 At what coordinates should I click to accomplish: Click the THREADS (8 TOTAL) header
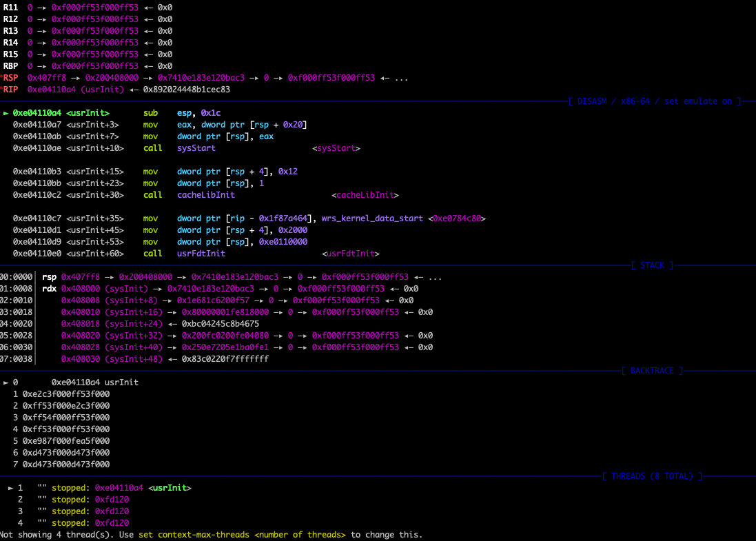pos(653,476)
